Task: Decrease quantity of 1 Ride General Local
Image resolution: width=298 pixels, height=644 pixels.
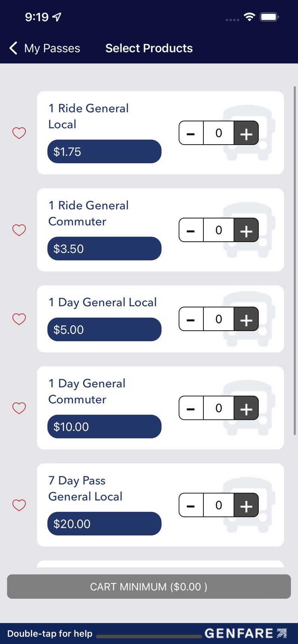Action: click(191, 133)
